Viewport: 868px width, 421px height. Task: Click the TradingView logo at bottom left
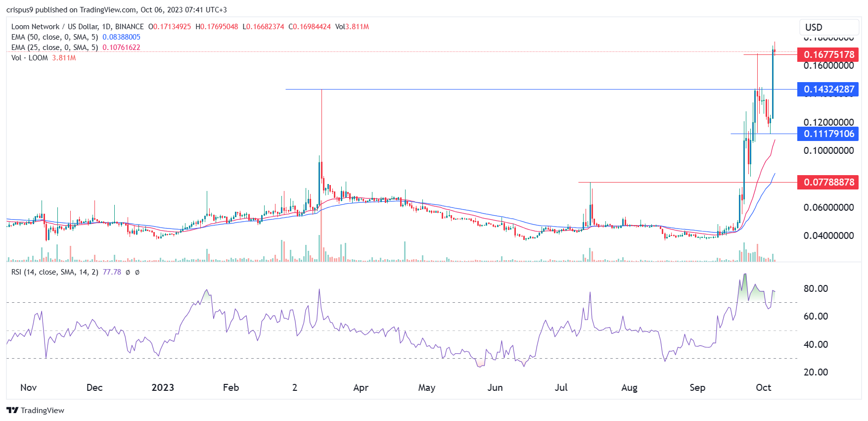click(x=35, y=410)
